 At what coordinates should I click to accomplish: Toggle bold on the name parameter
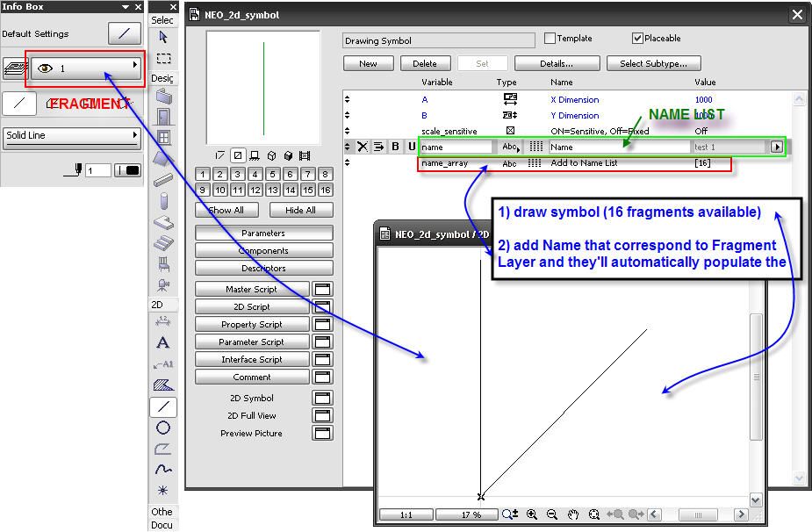point(396,147)
